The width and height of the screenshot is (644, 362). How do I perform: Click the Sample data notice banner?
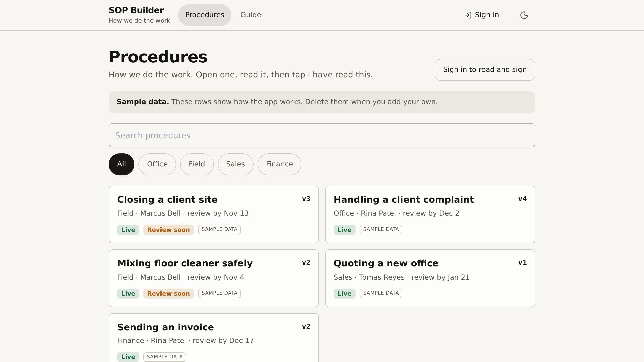pyautogui.click(x=322, y=102)
